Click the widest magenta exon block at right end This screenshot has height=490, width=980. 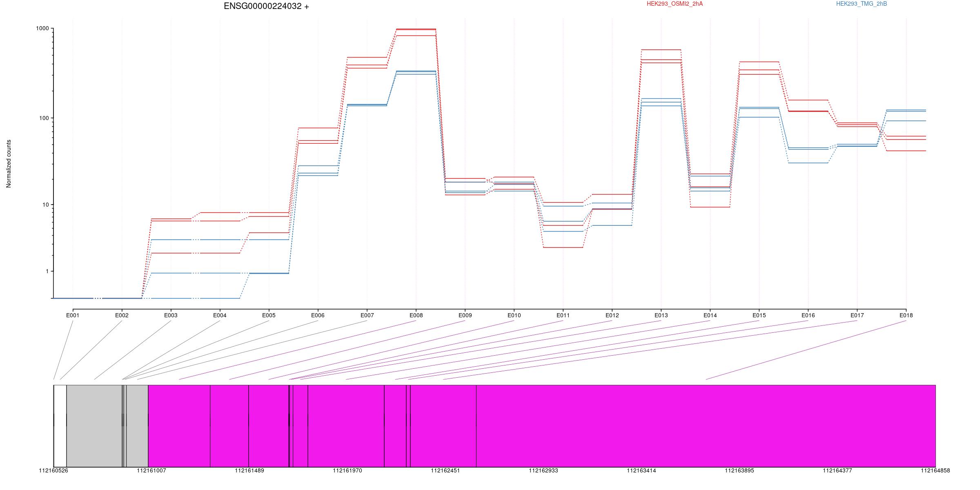pos(706,426)
